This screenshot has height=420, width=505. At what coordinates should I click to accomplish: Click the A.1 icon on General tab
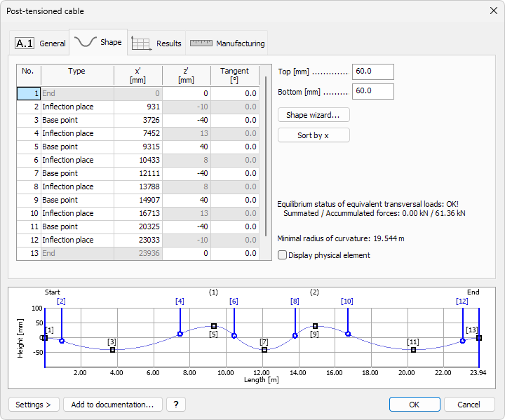[25, 43]
